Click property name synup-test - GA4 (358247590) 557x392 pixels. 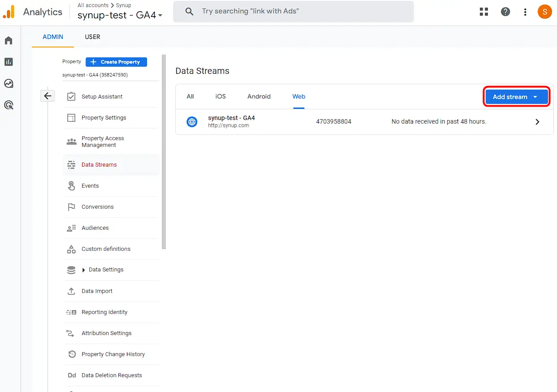95,75
